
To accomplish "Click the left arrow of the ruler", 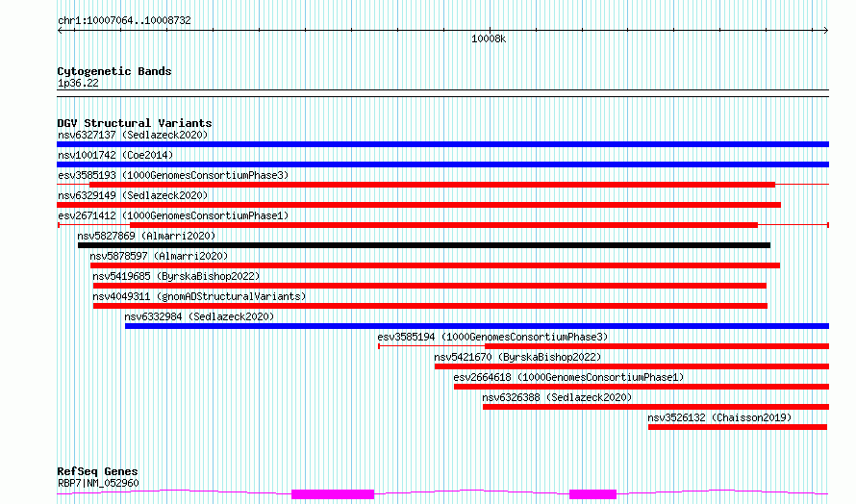I will (x=60, y=31).
